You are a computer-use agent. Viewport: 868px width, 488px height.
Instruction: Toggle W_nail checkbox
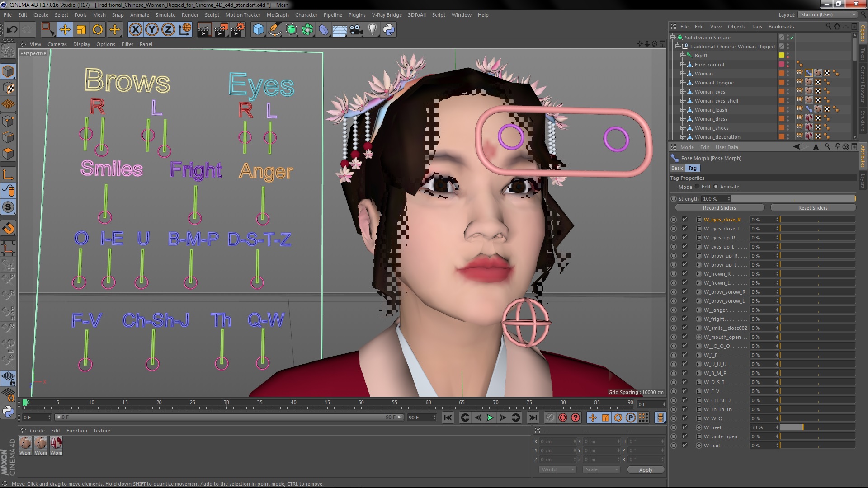pos(684,445)
